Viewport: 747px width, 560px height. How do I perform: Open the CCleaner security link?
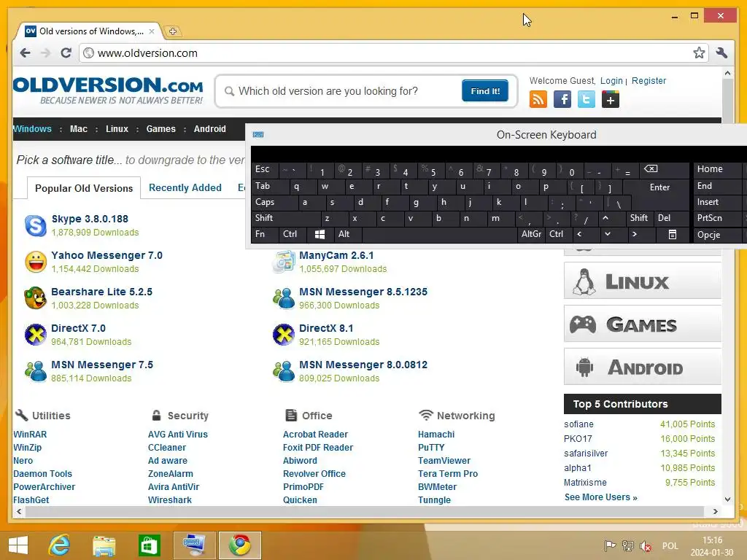(167, 448)
